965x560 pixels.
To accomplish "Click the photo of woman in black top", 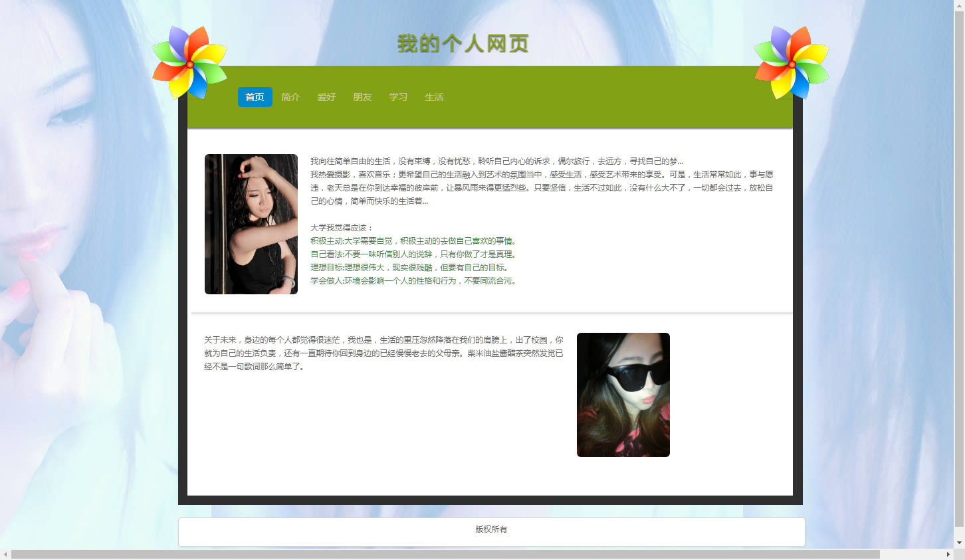I will coord(251,224).
